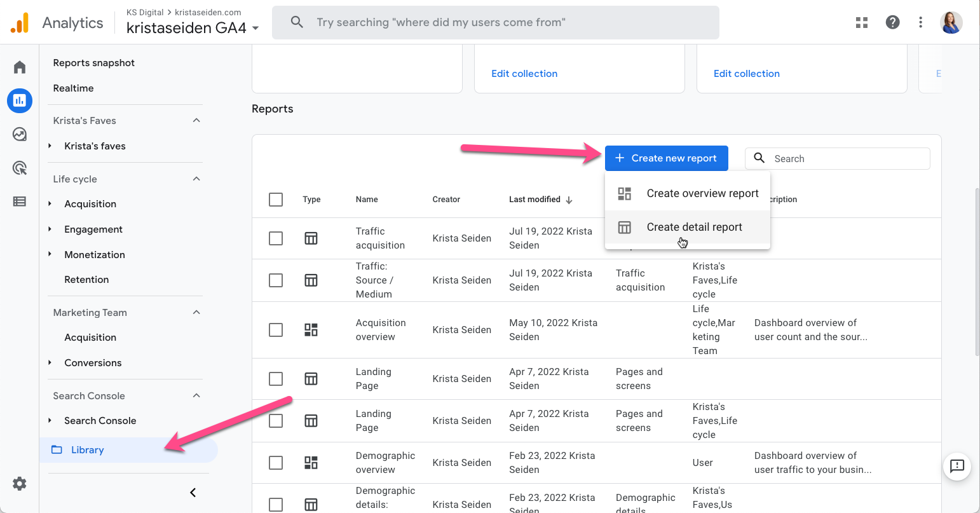This screenshot has width=980, height=513.
Task: Check the Demographic overview row checkbox
Action: (x=276, y=463)
